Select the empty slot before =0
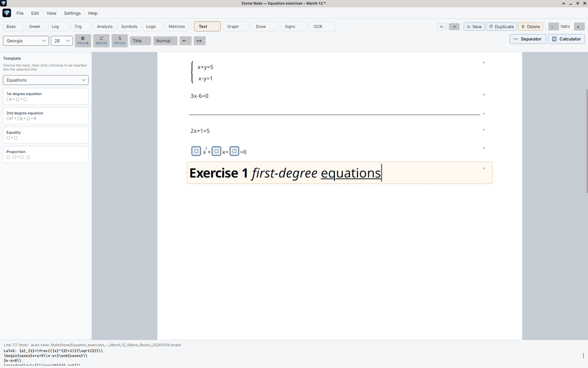 point(234,151)
